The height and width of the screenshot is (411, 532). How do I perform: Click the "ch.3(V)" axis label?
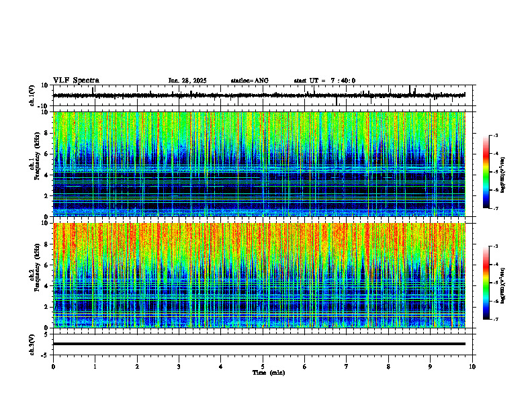pos(32,345)
